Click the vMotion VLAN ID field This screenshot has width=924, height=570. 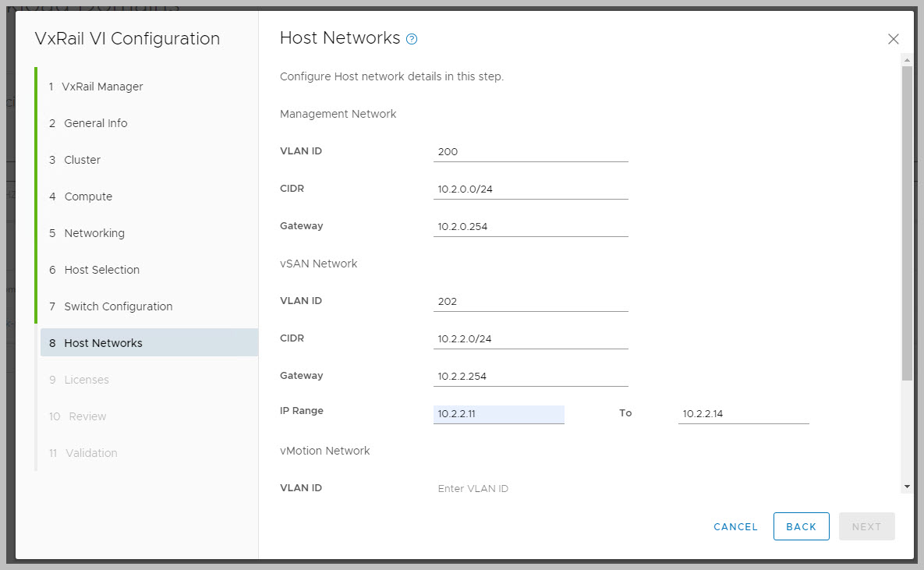530,489
